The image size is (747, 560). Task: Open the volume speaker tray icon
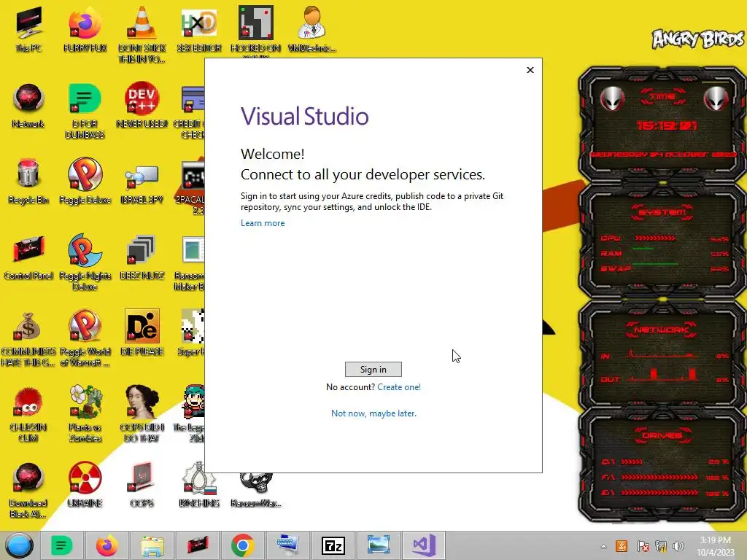click(678, 546)
